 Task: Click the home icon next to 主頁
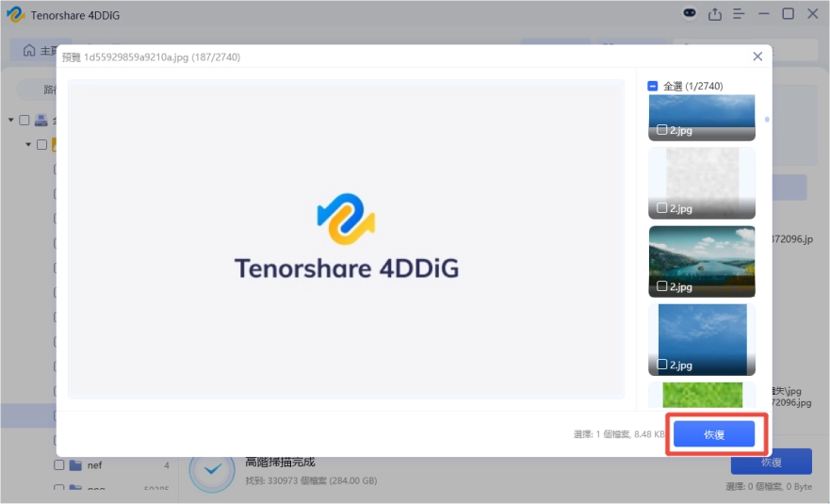click(29, 50)
